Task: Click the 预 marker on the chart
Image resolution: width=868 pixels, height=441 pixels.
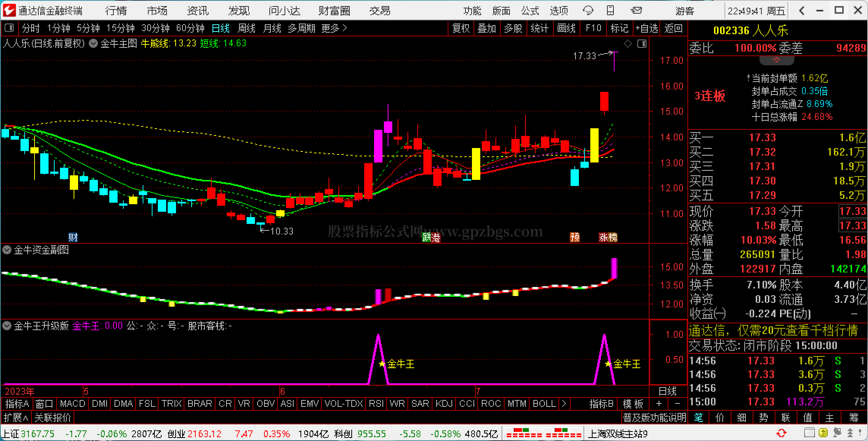Action: click(x=575, y=238)
